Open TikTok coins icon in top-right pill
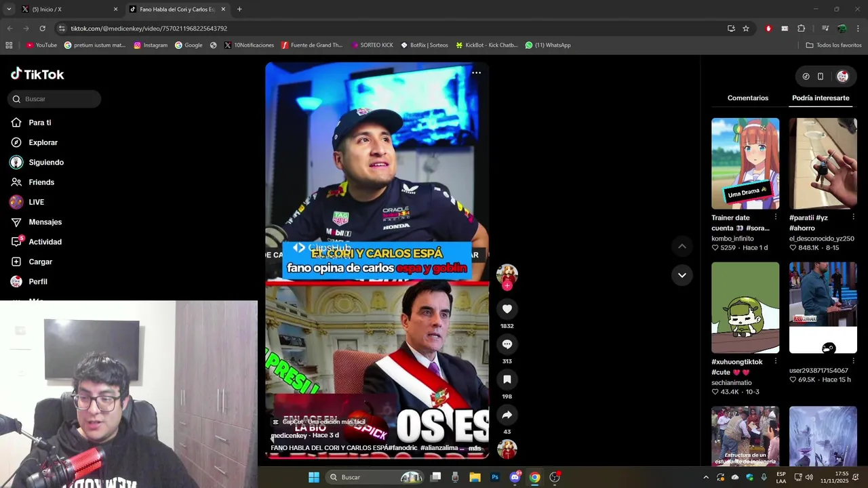The image size is (868, 488). coord(806,77)
